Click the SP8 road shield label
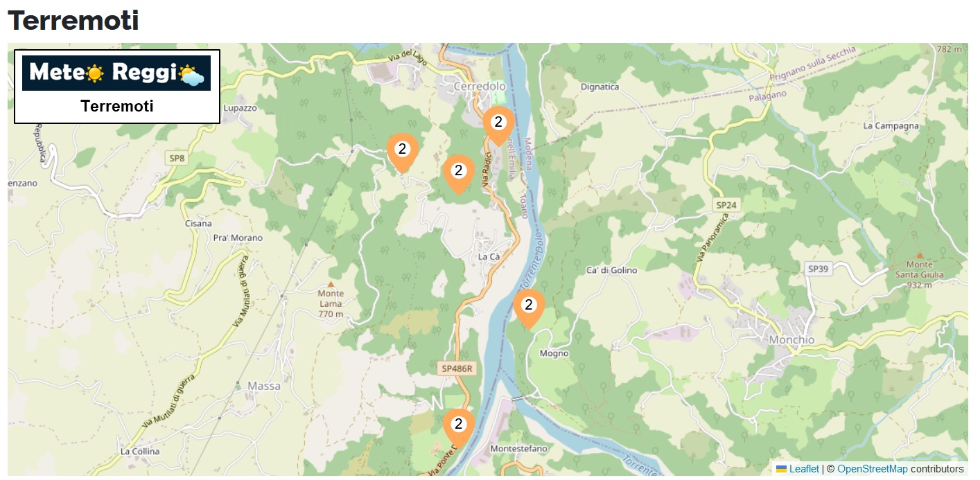 point(177,159)
